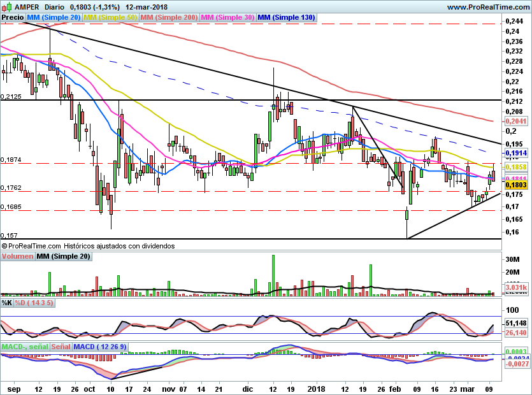Click the MACD (12 26 9) label

point(100,347)
